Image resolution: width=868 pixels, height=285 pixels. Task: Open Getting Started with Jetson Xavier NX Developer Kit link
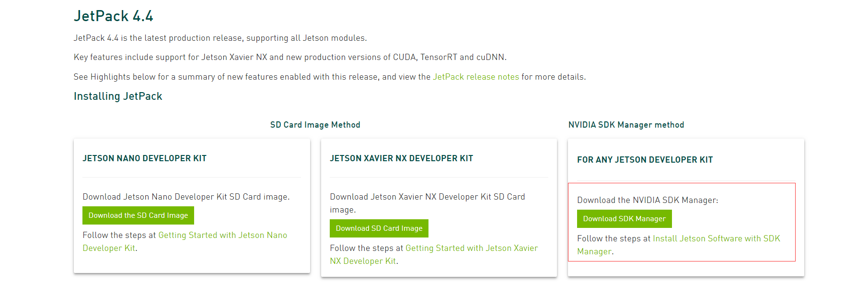[434, 254]
